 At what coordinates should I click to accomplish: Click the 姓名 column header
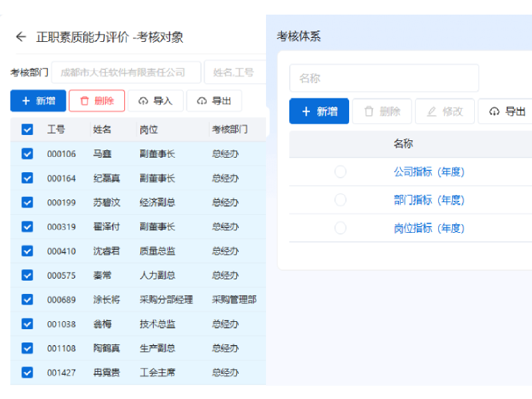(102, 129)
